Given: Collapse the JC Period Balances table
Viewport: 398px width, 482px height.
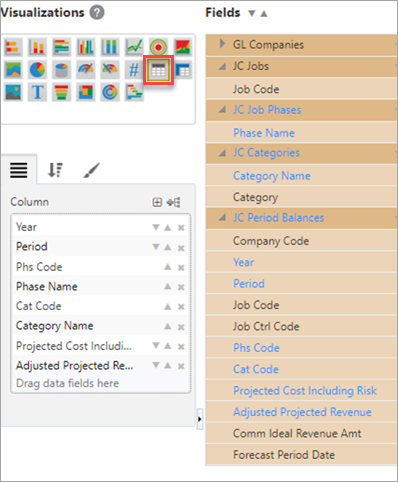Looking at the screenshot, I should 222,218.
